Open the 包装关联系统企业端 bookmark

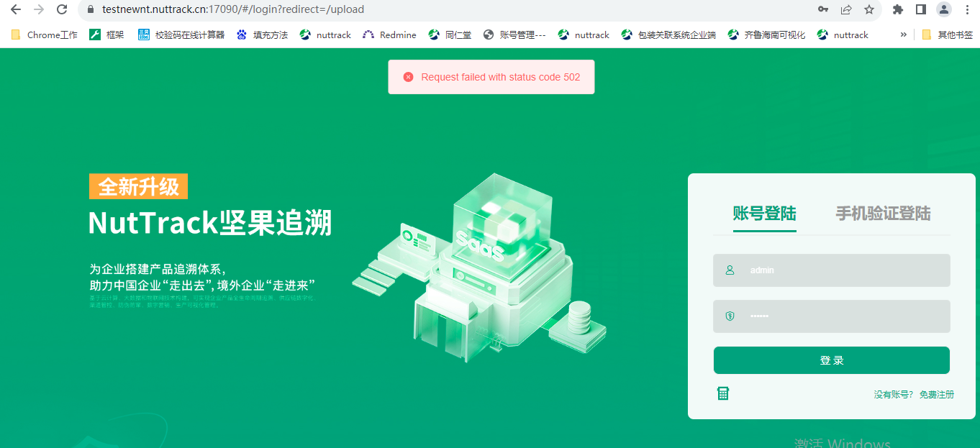click(668, 35)
